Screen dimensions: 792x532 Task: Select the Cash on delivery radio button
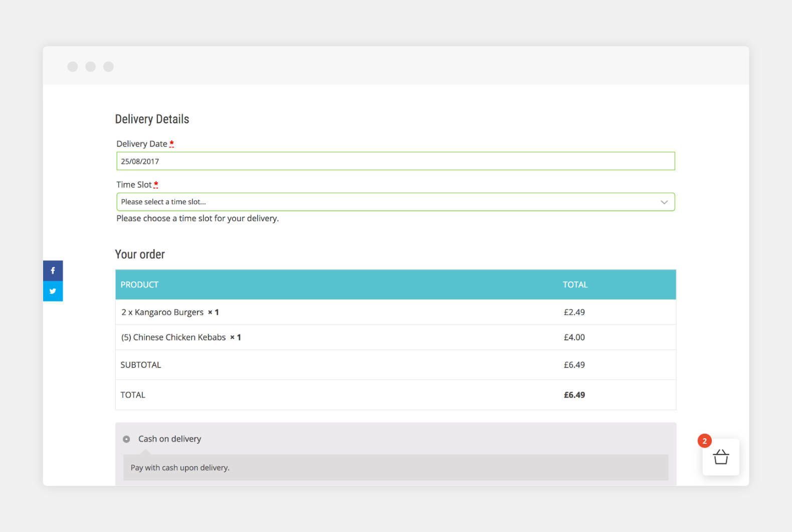pyautogui.click(x=126, y=439)
